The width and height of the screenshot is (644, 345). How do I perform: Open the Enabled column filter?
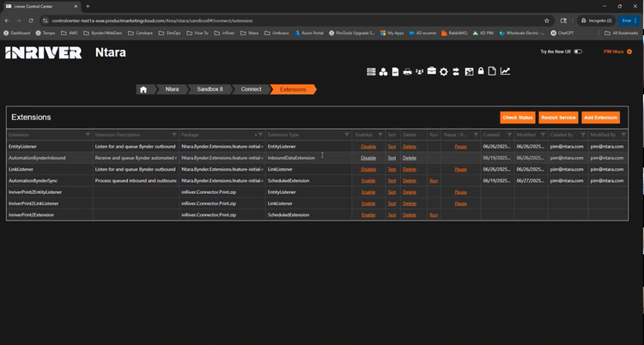pyautogui.click(x=380, y=135)
